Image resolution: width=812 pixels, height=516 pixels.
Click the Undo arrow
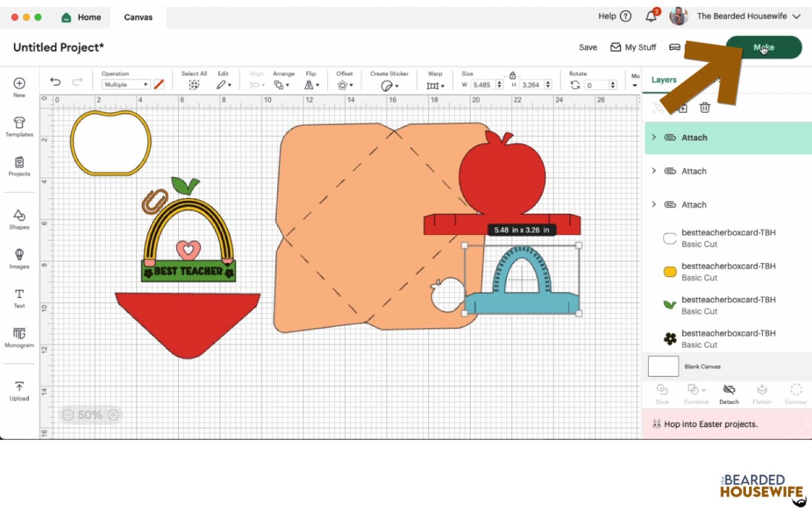point(56,81)
